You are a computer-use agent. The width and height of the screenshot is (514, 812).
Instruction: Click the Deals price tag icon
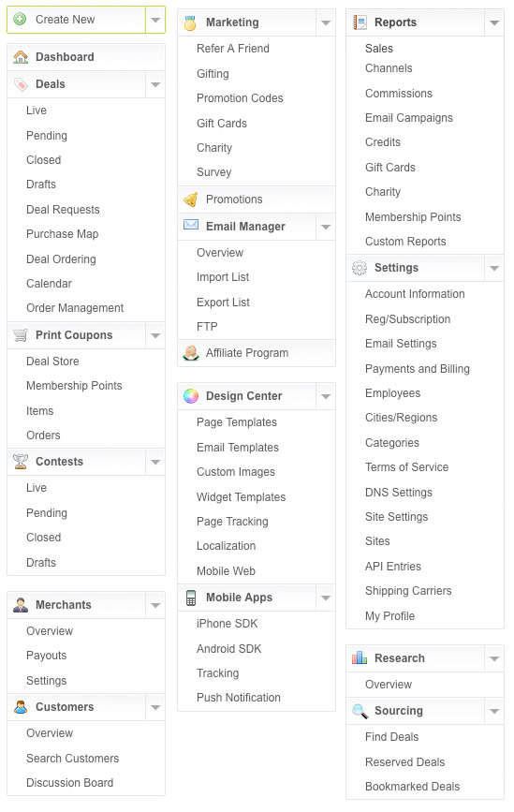point(21,84)
